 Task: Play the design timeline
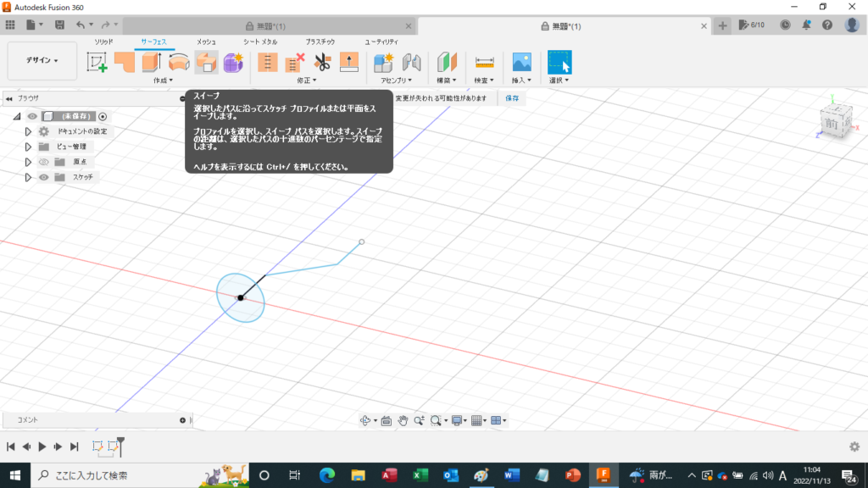point(42,446)
